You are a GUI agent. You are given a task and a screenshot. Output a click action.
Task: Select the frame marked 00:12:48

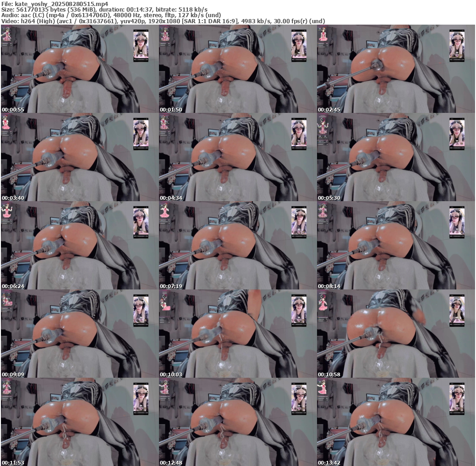pyautogui.click(x=238, y=422)
